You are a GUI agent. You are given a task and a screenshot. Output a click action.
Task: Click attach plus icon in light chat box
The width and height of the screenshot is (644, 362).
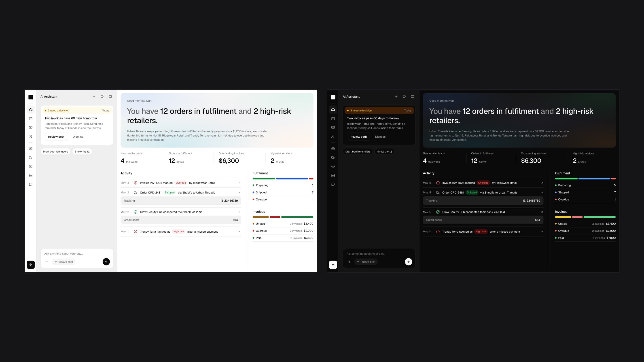pos(47,262)
